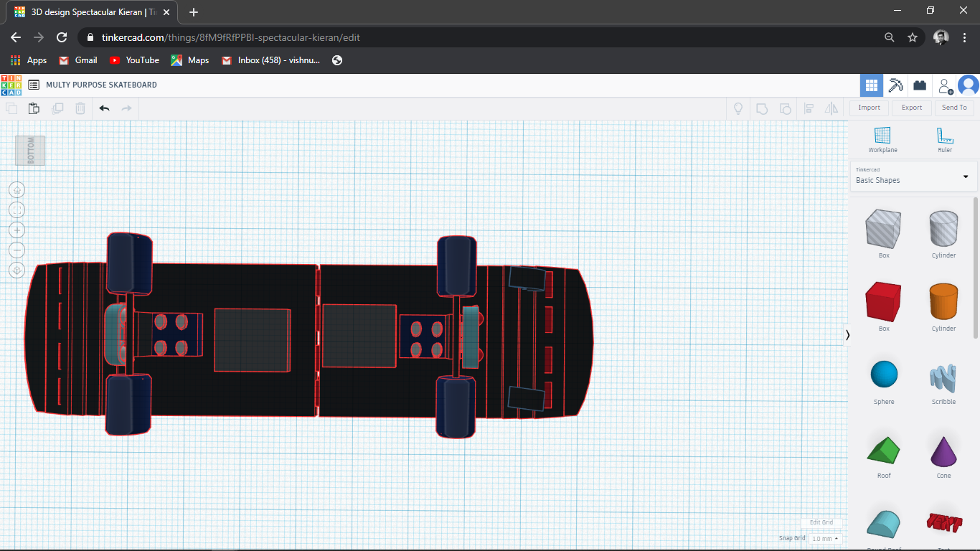Switch to 3D design grid view

pyautogui.click(x=872, y=85)
